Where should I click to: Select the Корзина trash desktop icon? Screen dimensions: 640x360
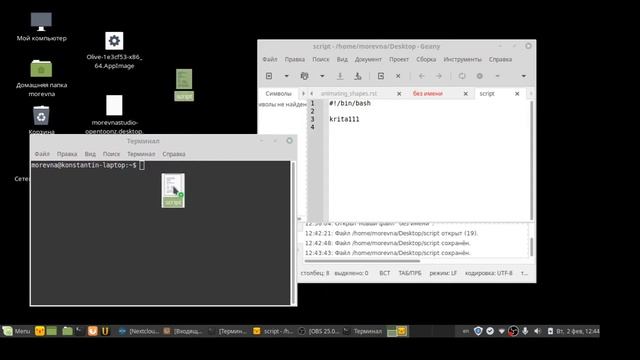[x=41, y=120]
